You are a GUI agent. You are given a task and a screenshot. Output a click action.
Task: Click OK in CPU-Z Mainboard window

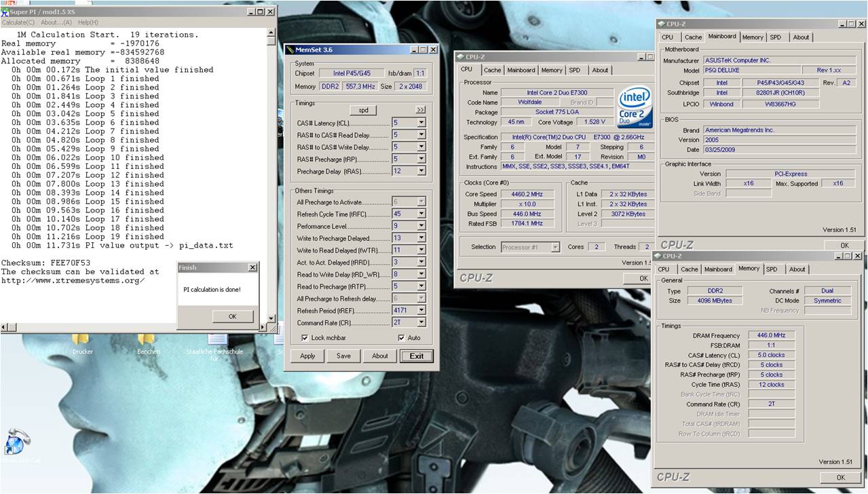point(844,246)
